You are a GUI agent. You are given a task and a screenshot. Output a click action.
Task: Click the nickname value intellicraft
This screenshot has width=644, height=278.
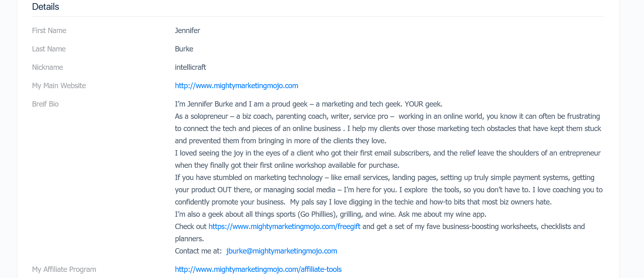coord(191,67)
